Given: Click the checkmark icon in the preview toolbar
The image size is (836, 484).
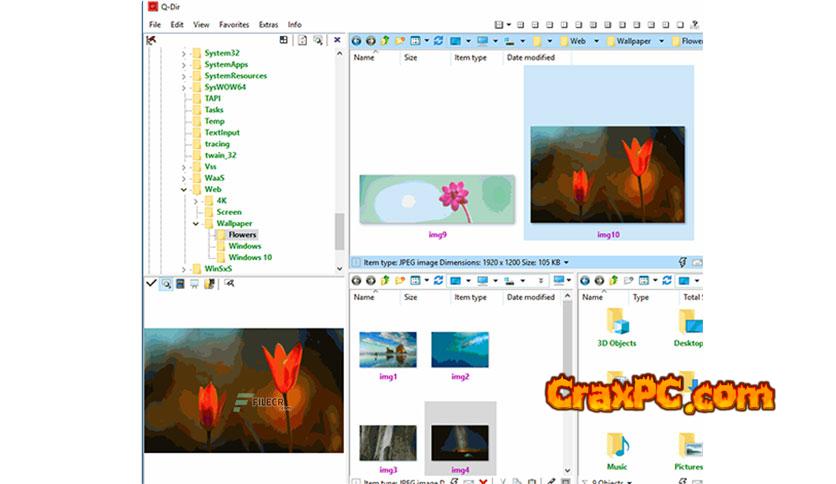Looking at the screenshot, I should point(151,284).
